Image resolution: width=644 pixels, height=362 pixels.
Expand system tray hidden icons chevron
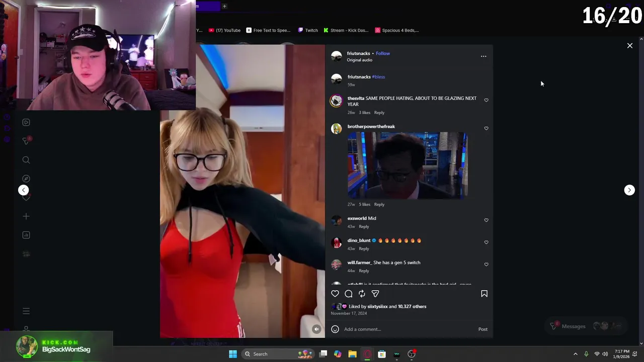(576, 354)
